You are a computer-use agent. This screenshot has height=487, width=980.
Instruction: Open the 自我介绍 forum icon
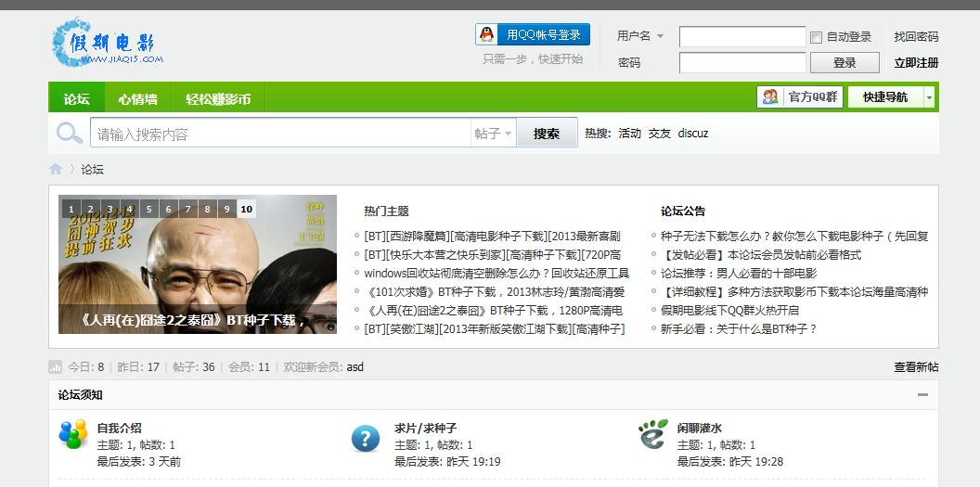pyautogui.click(x=73, y=434)
